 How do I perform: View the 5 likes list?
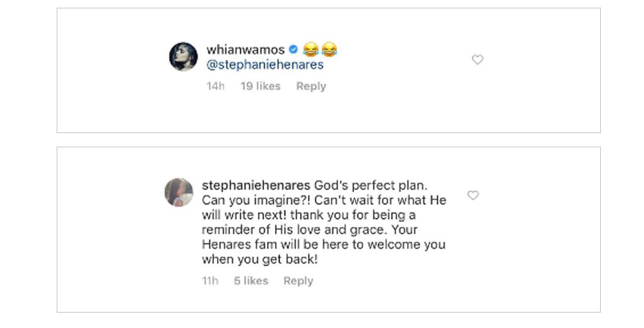[251, 281]
